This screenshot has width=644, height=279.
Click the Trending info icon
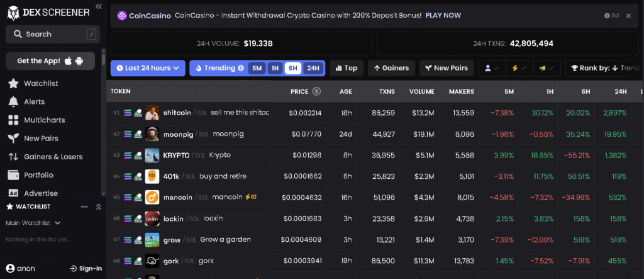coord(241,68)
